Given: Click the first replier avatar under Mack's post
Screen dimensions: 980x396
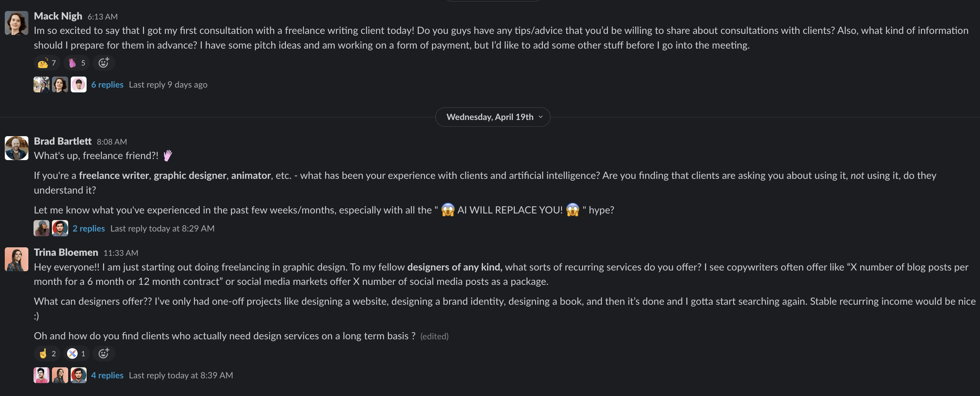Looking at the screenshot, I should [x=42, y=84].
